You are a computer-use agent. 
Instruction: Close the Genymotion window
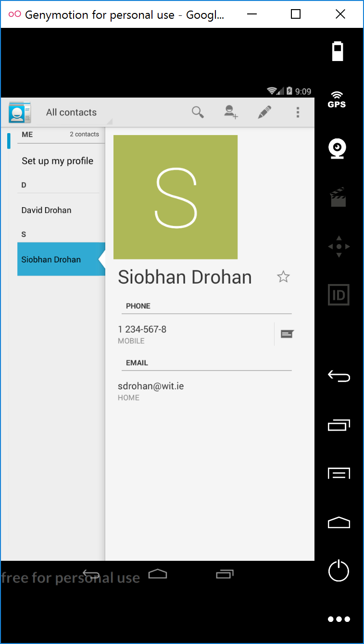pos(340,14)
